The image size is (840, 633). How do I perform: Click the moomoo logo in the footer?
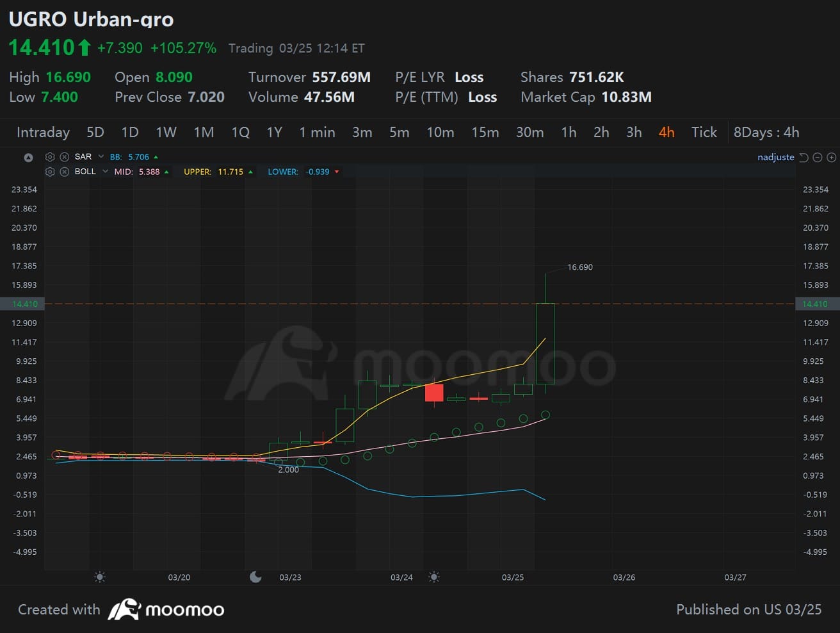pyautogui.click(x=166, y=609)
